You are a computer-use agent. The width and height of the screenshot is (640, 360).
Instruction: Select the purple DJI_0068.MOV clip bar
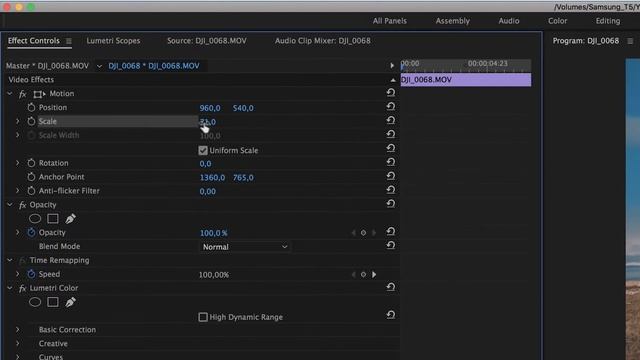click(x=466, y=80)
